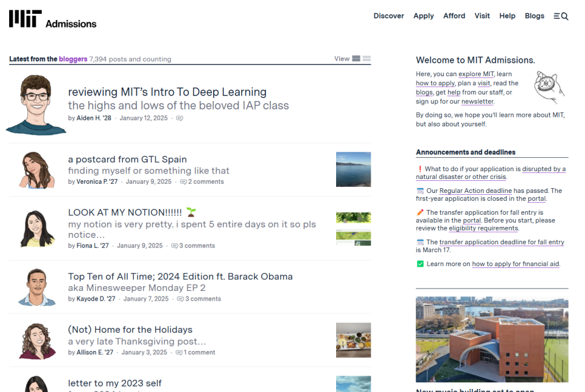This screenshot has height=392, width=585.
Task: Click '2 comments' on GTL Spain post
Action: (206, 181)
